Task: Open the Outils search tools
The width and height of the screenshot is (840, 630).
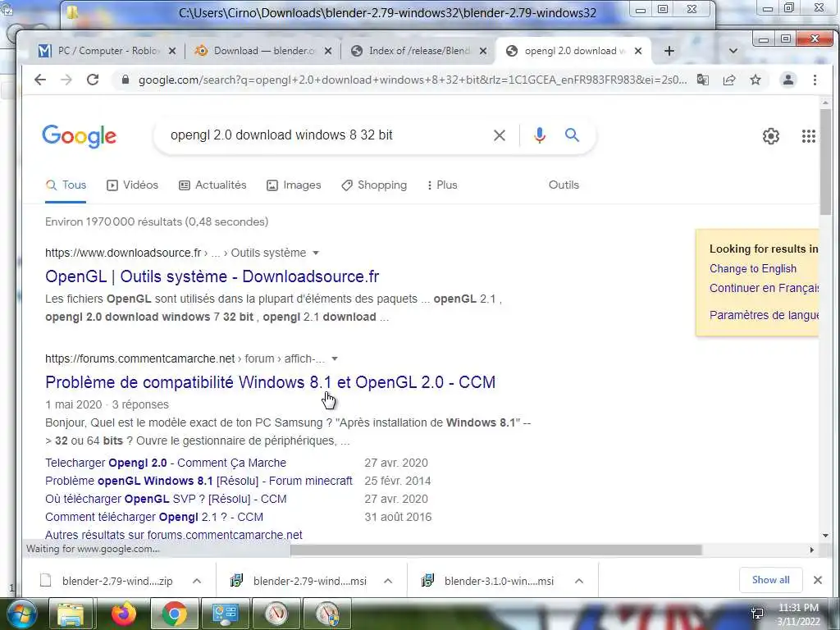Action: click(564, 185)
